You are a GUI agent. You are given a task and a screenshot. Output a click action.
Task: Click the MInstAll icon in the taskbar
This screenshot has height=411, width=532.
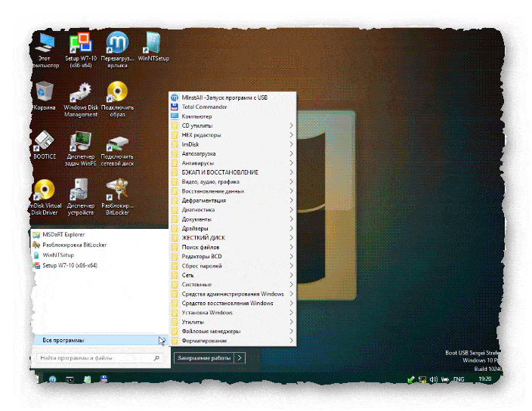click(x=52, y=379)
